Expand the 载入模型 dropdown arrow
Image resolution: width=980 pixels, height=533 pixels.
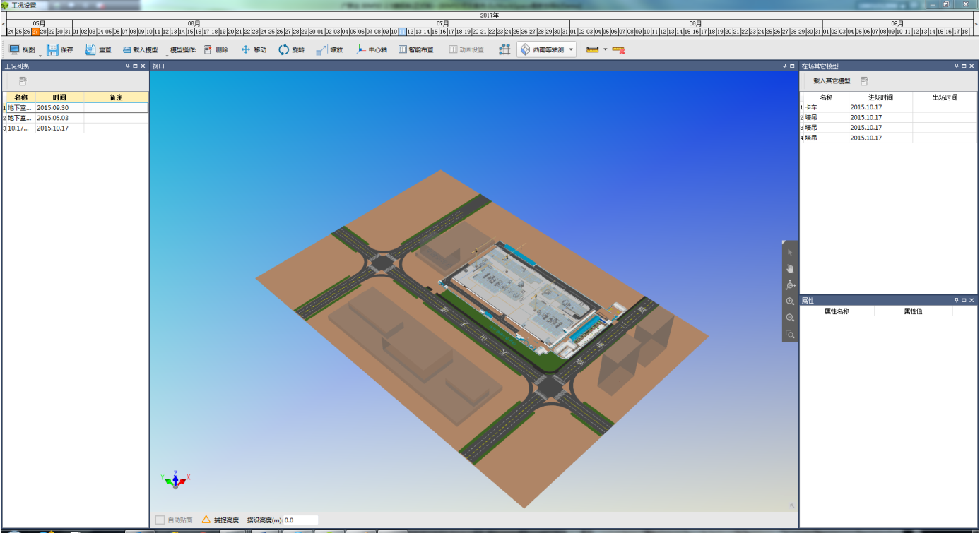click(167, 56)
